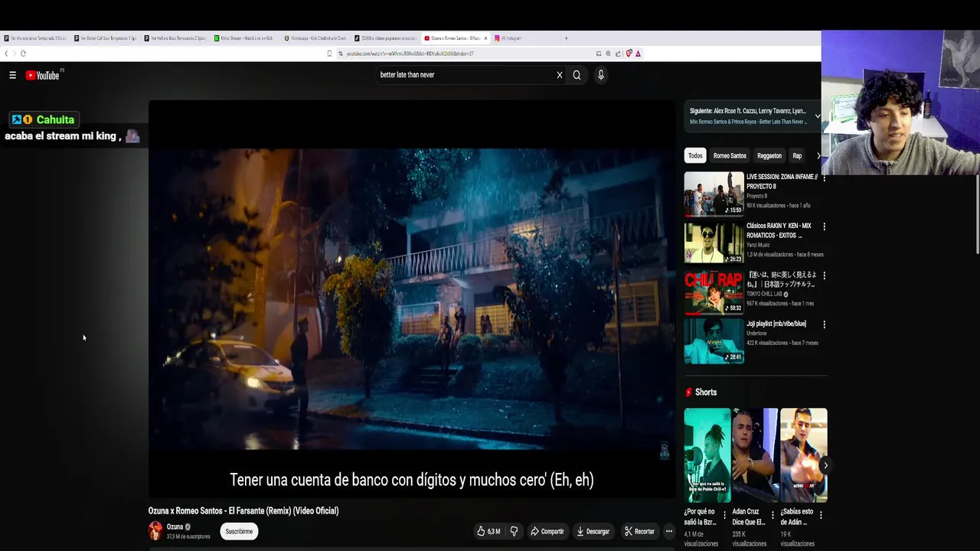Click the video title El Farsante (Remix)
The height and width of the screenshot is (551, 980).
click(243, 510)
